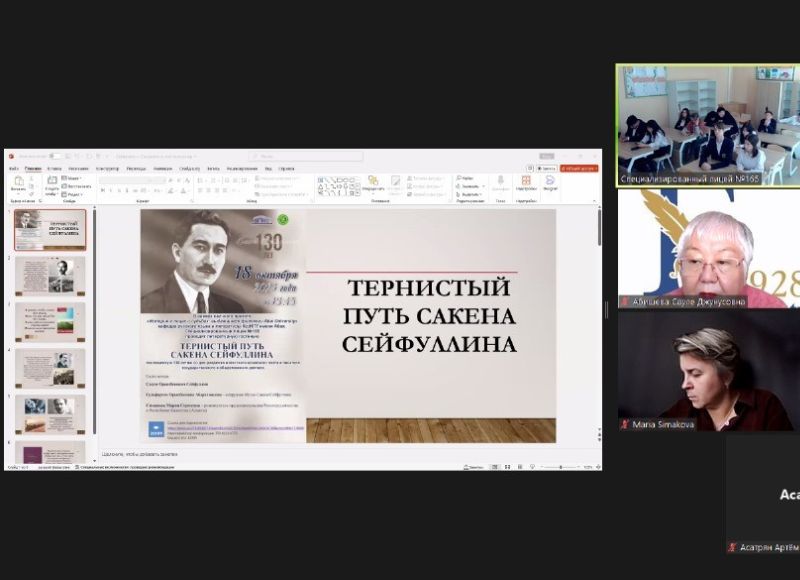Open the Arrange tool in the ribbon
This screenshot has width=800, height=580.
[372, 183]
